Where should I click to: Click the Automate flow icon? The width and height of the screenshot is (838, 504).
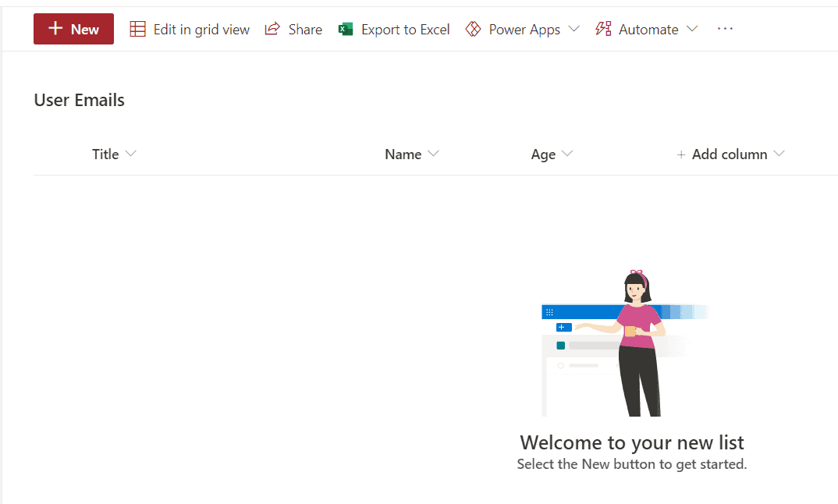(x=603, y=29)
